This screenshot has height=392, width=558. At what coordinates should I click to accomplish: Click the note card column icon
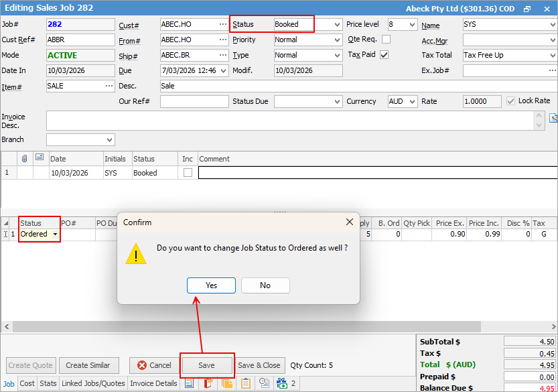tap(40, 157)
